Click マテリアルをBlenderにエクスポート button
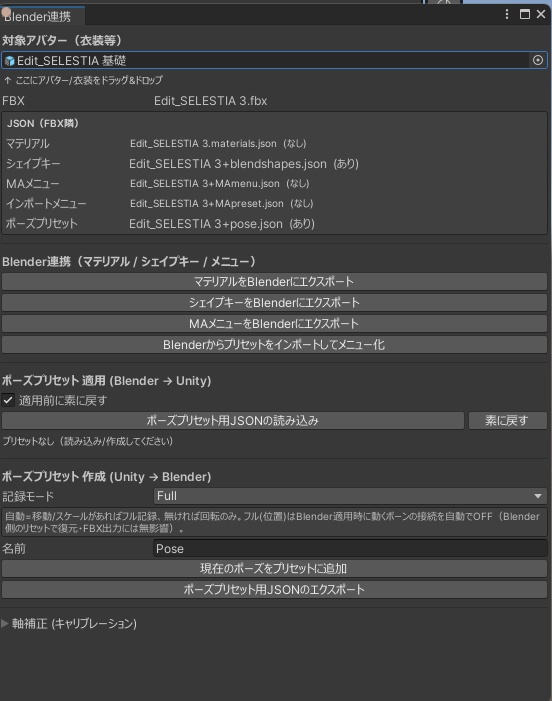The height and width of the screenshot is (701, 552). (274, 282)
